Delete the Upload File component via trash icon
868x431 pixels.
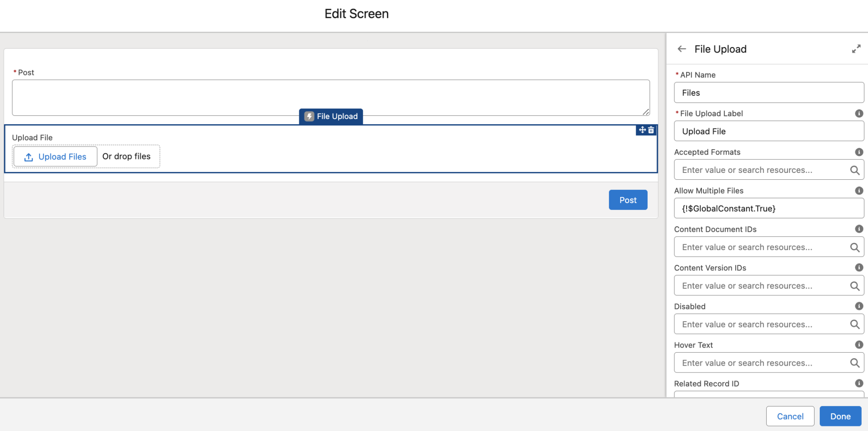[650, 130]
